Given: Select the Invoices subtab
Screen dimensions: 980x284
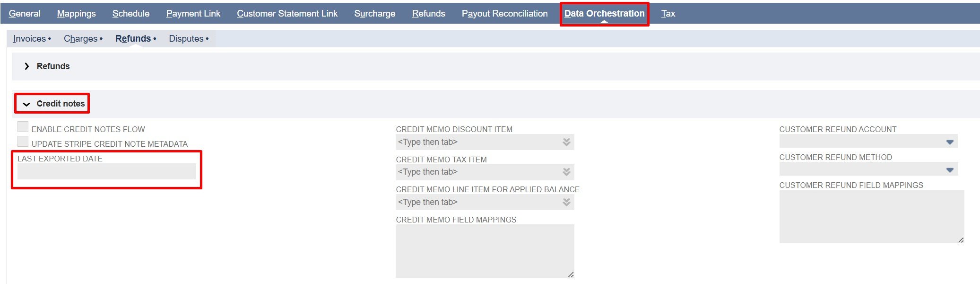Looking at the screenshot, I should pyautogui.click(x=29, y=39).
